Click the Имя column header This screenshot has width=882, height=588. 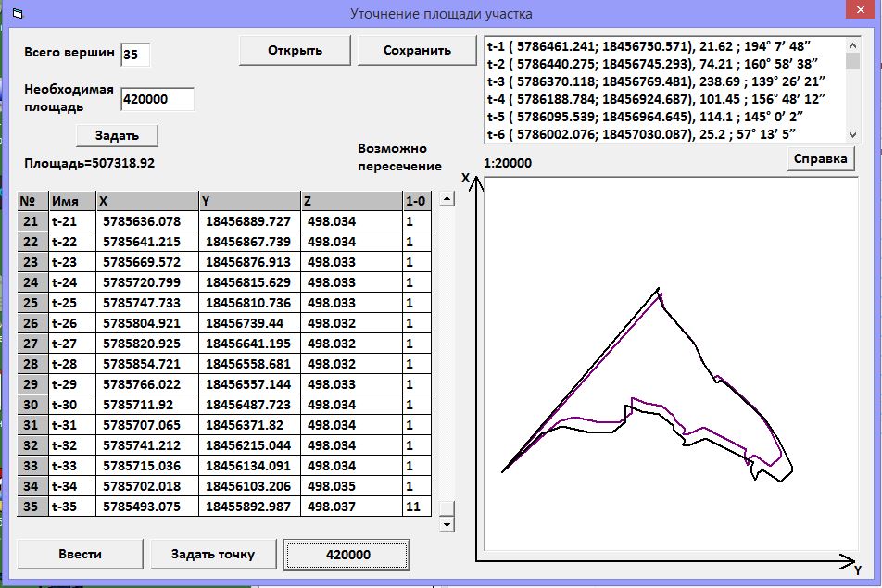tap(72, 201)
